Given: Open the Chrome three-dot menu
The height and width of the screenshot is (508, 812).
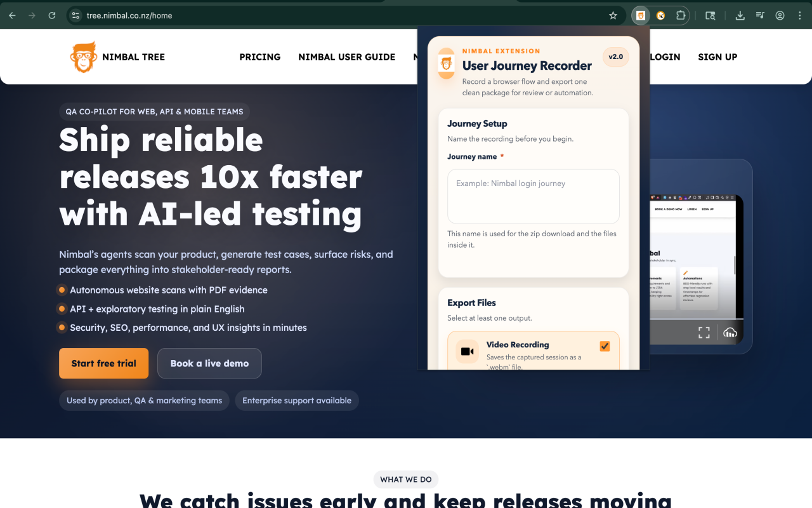Looking at the screenshot, I should click(799, 16).
